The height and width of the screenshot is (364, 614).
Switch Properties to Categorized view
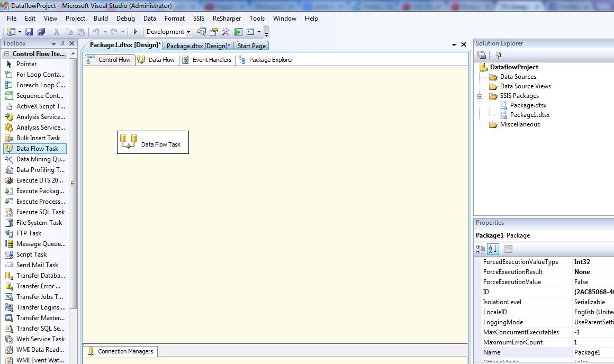click(x=481, y=249)
